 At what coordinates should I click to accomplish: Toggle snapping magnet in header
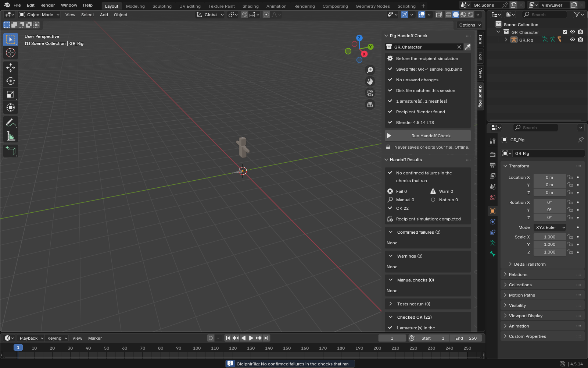pyautogui.click(x=244, y=15)
